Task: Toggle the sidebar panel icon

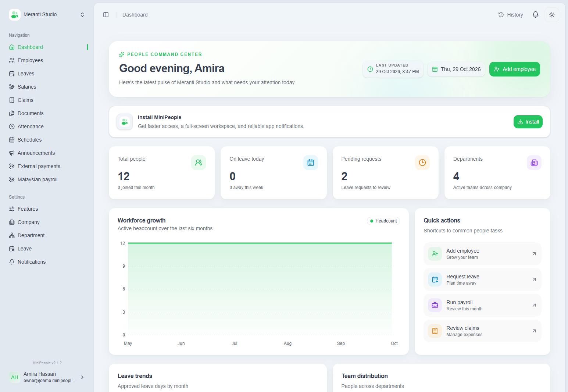Action: (x=106, y=15)
